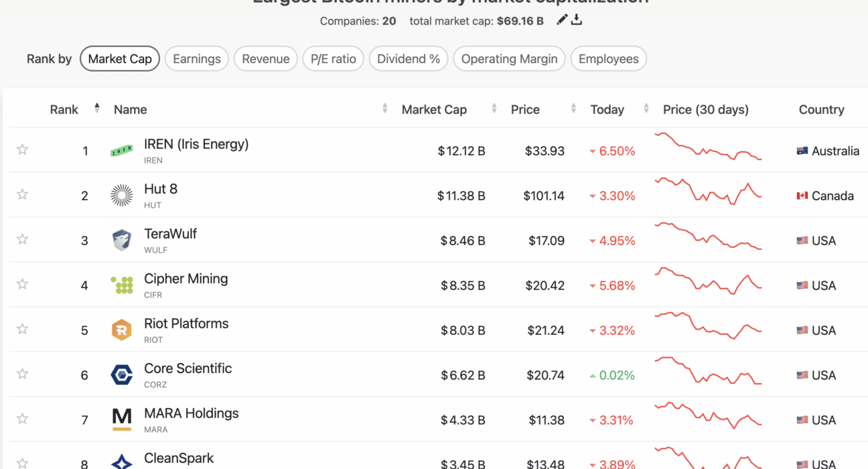Rank companies by Earnings
Viewport: 868px width, 469px height.
(197, 59)
